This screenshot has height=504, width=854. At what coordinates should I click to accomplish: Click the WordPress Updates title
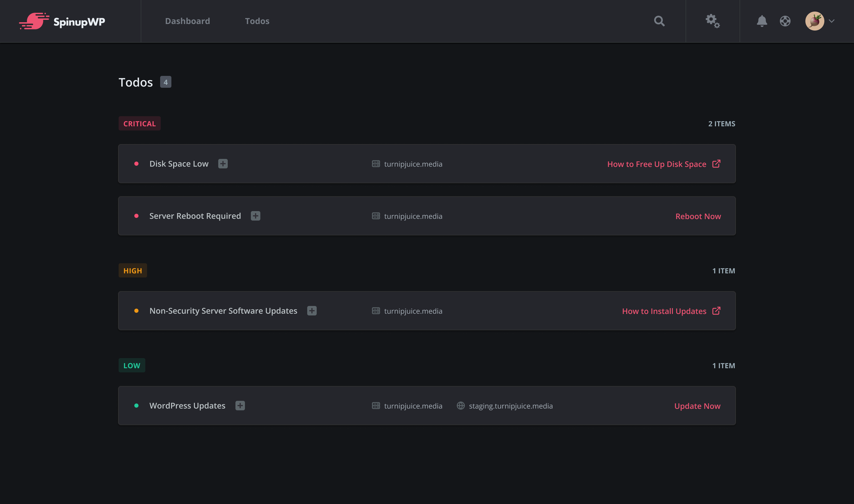(187, 406)
